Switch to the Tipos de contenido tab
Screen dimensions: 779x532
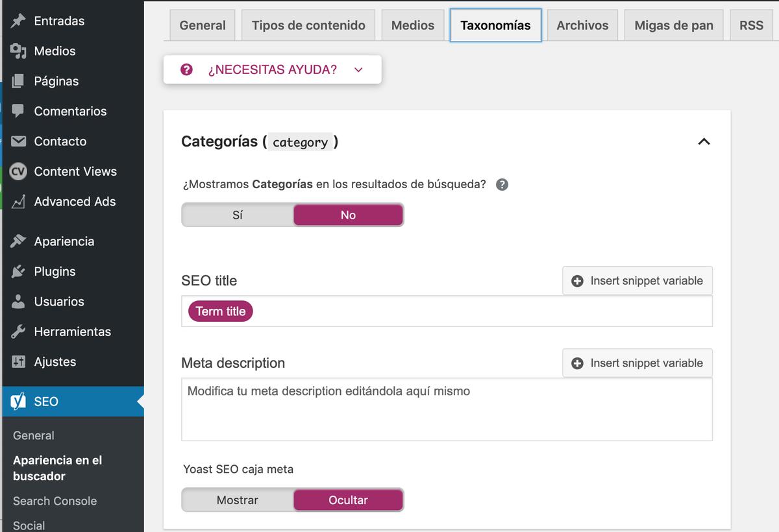pyautogui.click(x=308, y=25)
